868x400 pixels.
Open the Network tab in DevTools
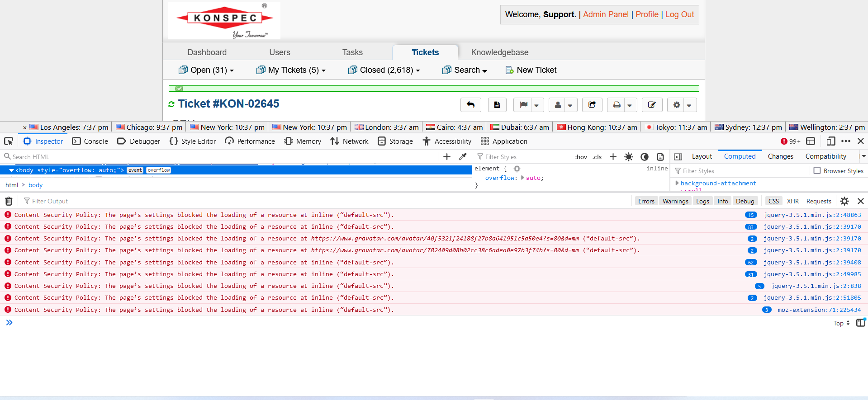click(349, 141)
